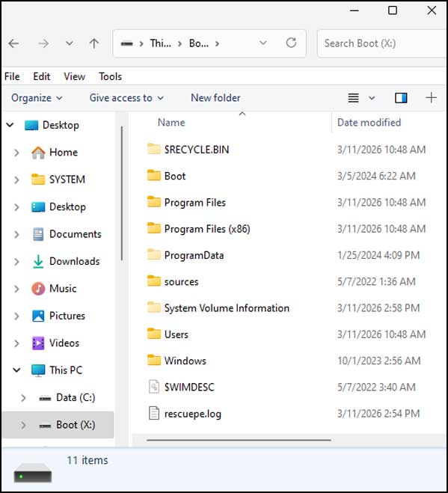Select Data (C:) drive in tree
Screen dimensions: 448x493
[x=76, y=397]
